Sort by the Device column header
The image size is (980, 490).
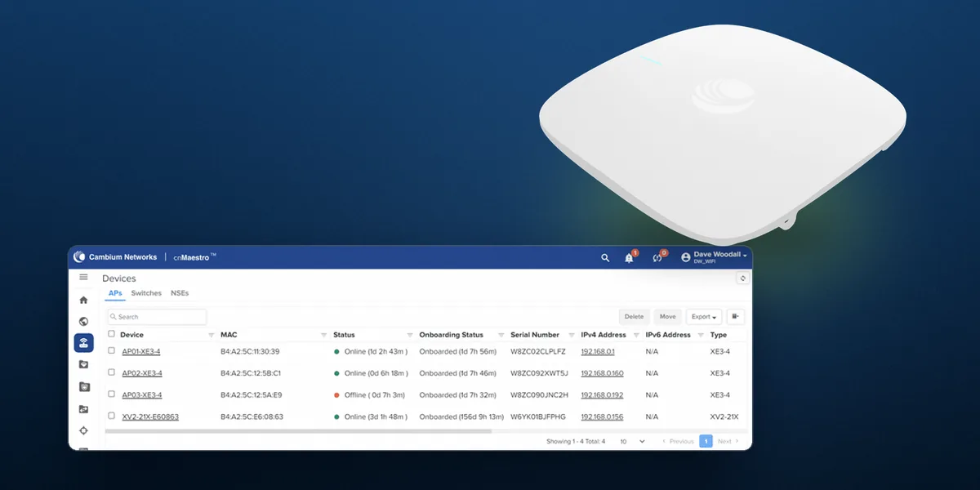[x=131, y=335]
